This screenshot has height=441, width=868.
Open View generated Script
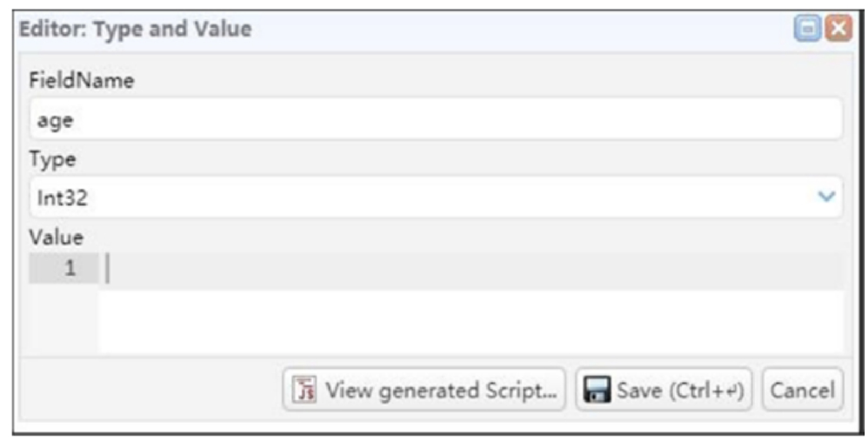tap(424, 390)
